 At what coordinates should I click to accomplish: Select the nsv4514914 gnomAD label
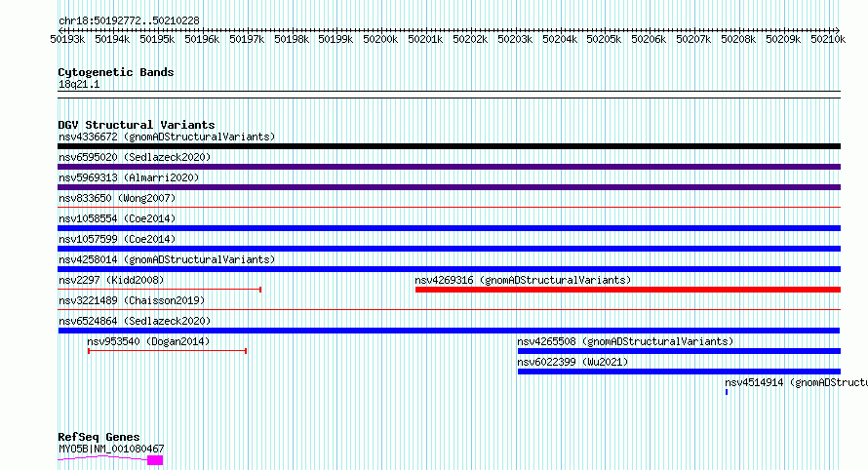(x=796, y=382)
